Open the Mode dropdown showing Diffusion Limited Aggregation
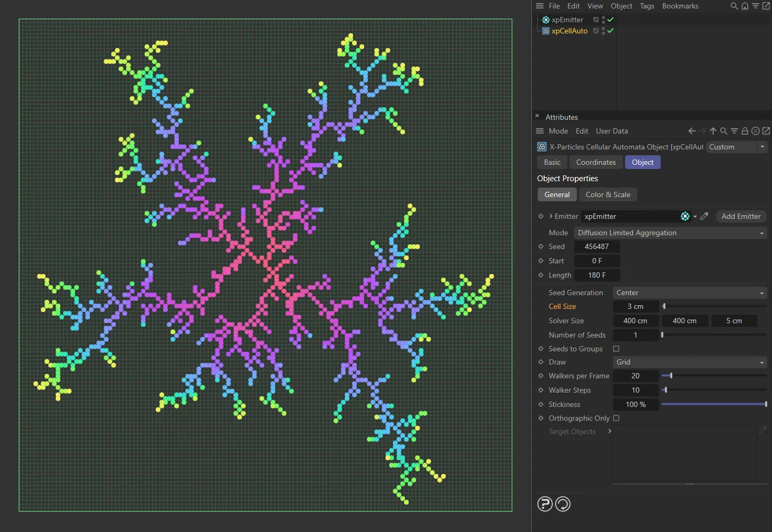772x532 pixels. pyautogui.click(x=670, y=233)
